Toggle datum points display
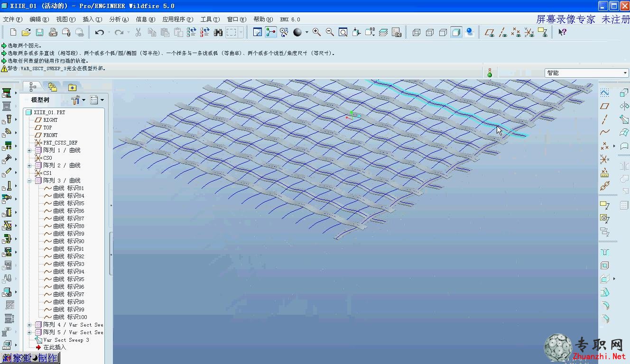 (516, 32)
